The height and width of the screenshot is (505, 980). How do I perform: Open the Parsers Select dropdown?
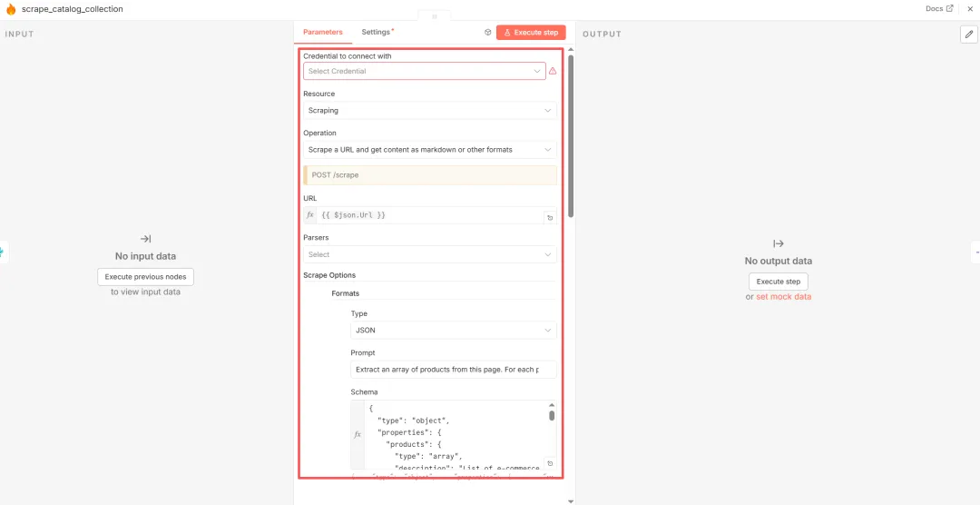pyautogui.click(x=430, y=254)
